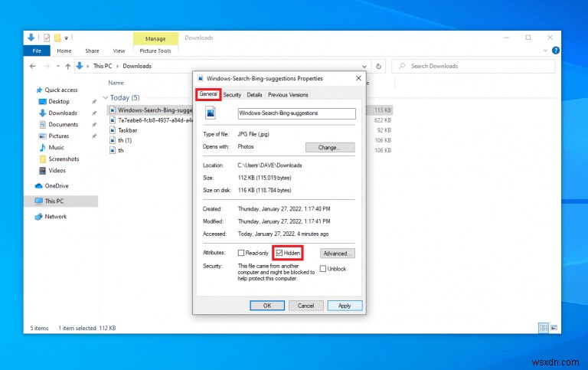Open the Details tab
588x370 pixels.
point(254,95)
